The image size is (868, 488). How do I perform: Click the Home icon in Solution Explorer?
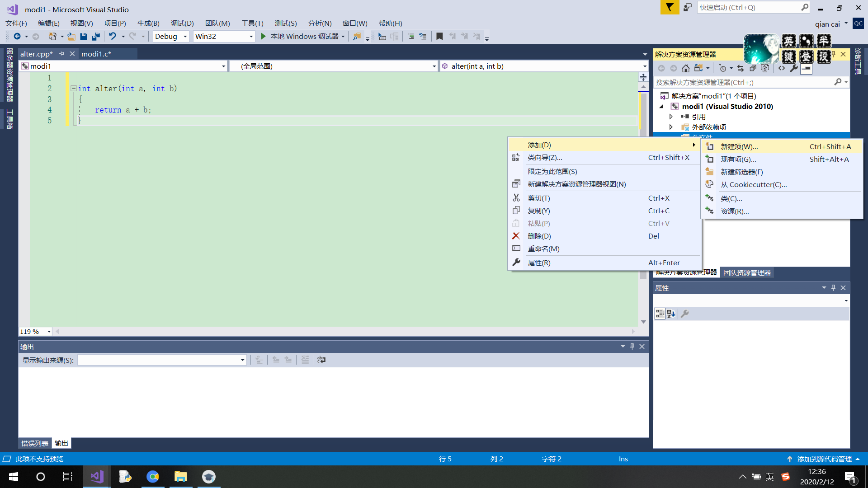click(686, 68)
